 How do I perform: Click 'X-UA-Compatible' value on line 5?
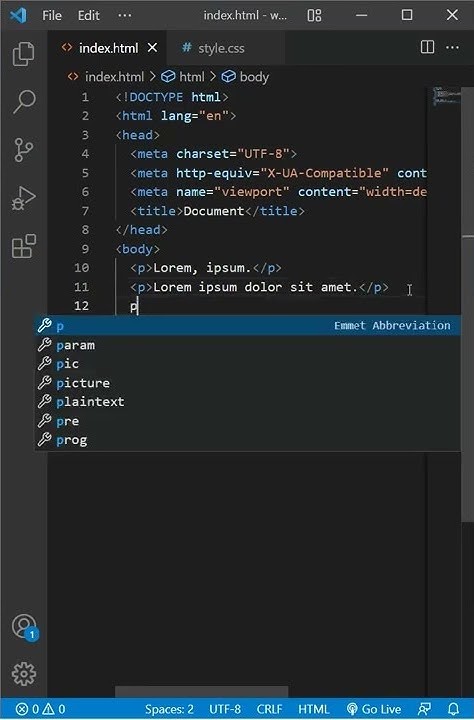[324, 173]
